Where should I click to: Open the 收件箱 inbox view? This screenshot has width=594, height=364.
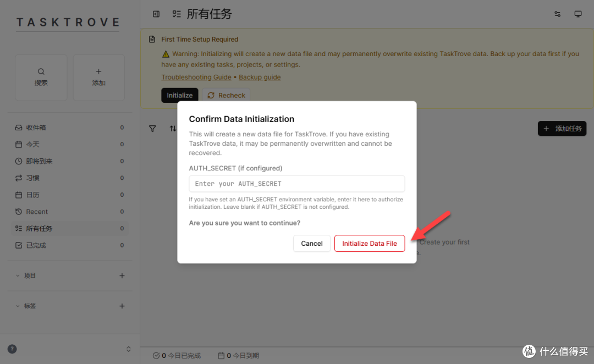pyautogui.click(x=70, y=128)
